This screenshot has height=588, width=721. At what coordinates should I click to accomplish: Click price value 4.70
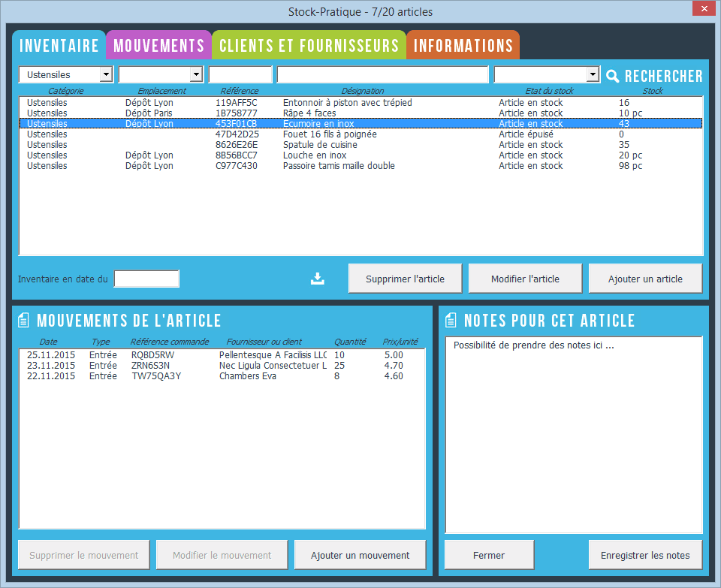tap(394, 366)
